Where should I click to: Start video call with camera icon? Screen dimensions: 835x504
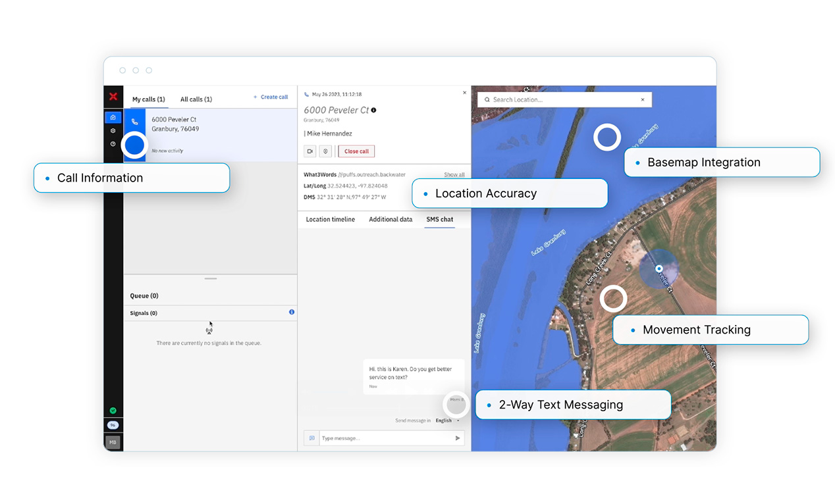click(x=310, y=151)
